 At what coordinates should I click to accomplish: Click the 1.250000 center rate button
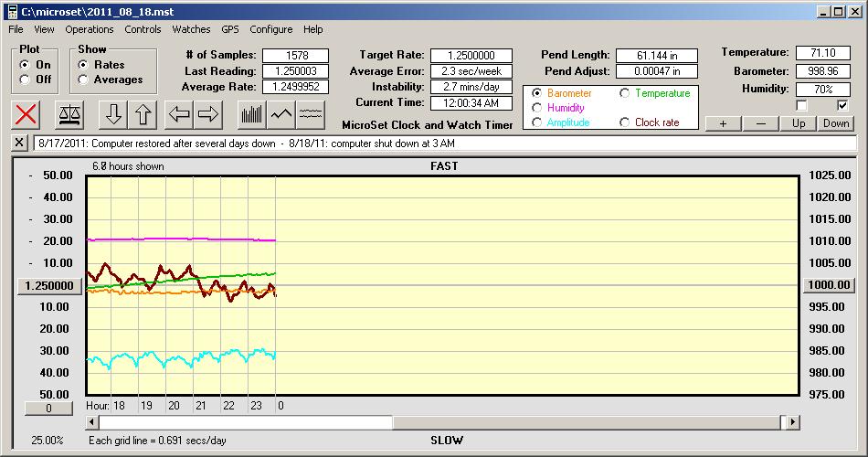tap(49, 286)
